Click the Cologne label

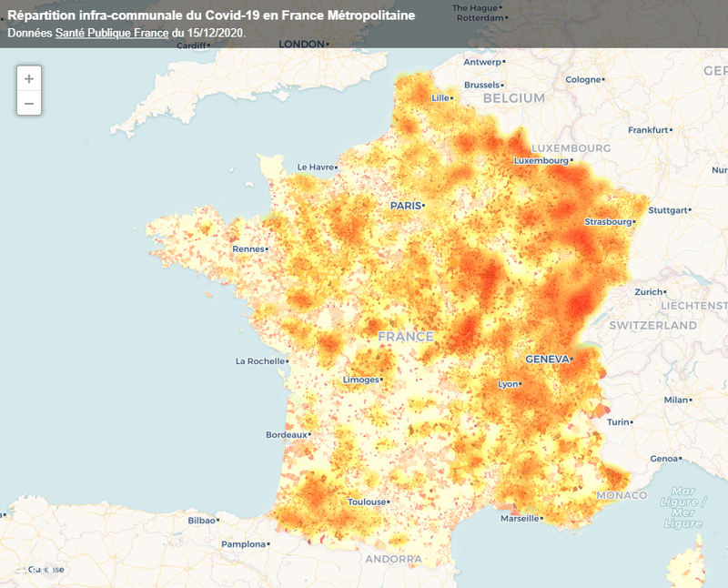pyautogui.click(x=582, y=79)
